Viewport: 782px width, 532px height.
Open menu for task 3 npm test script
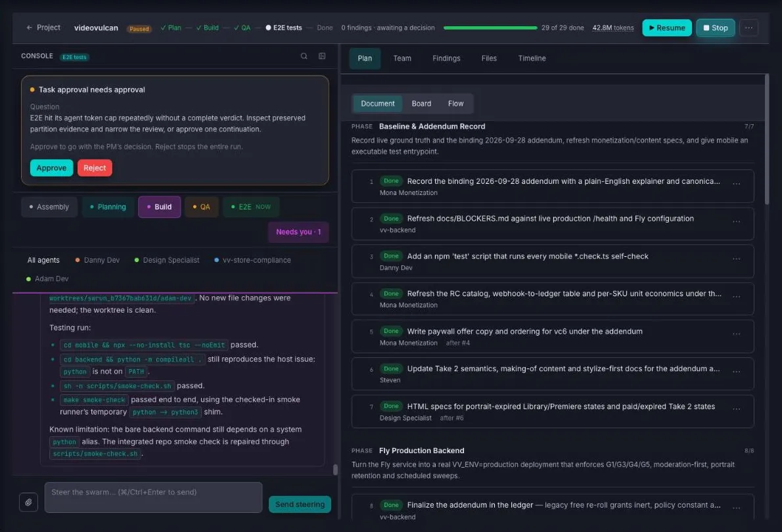coord(736,259)
